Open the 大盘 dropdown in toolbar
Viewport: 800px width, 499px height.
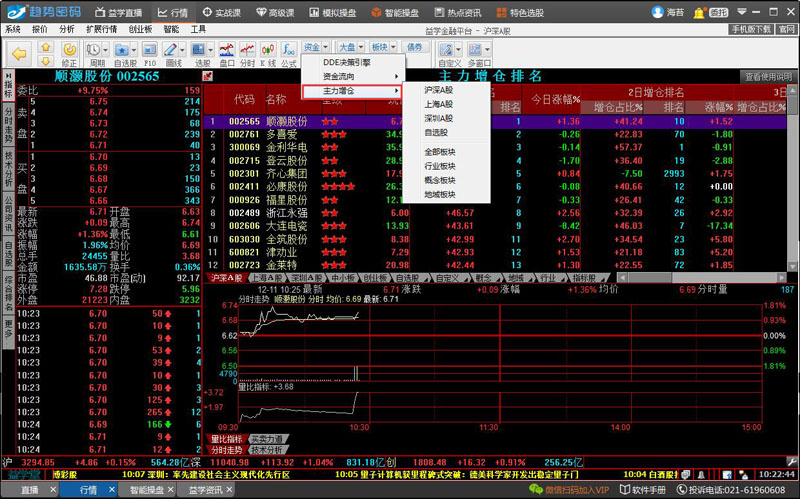tap(348, 47)
